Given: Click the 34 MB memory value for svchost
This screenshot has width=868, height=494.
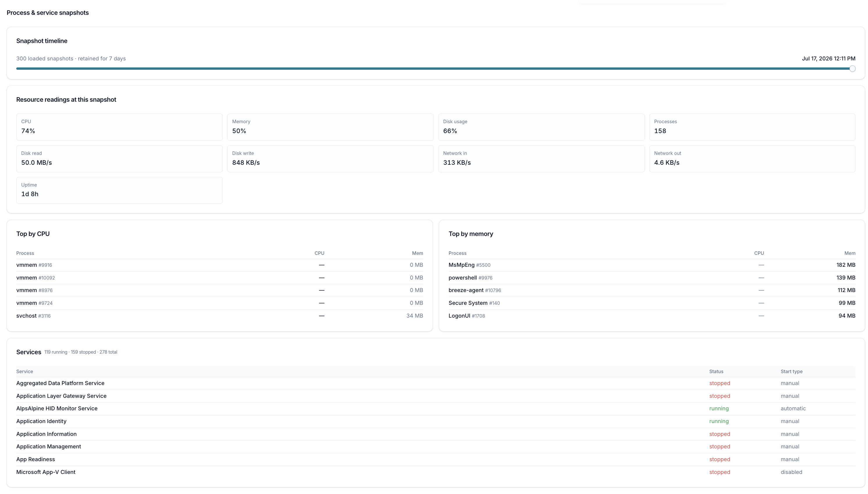Looking at the screenshot, I should coord(415,316).
